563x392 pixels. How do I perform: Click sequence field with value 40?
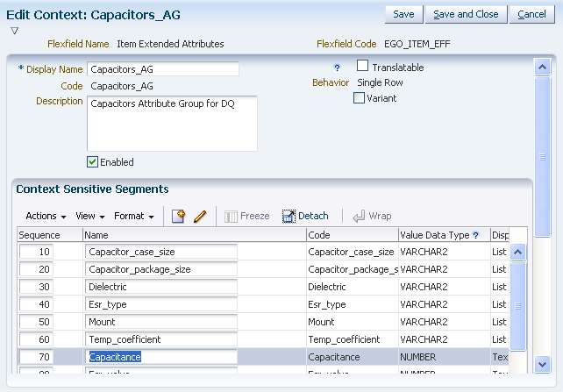coord(36,304)
